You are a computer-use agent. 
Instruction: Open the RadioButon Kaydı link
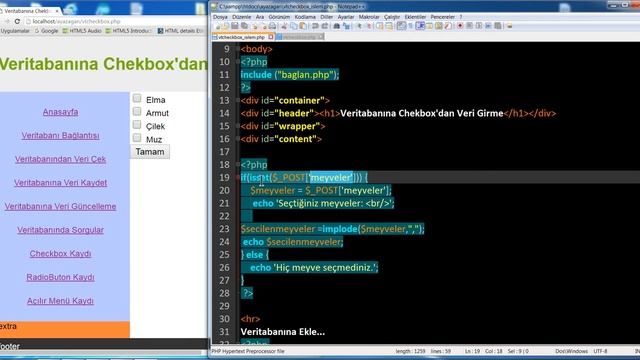[x=60, y=277]
